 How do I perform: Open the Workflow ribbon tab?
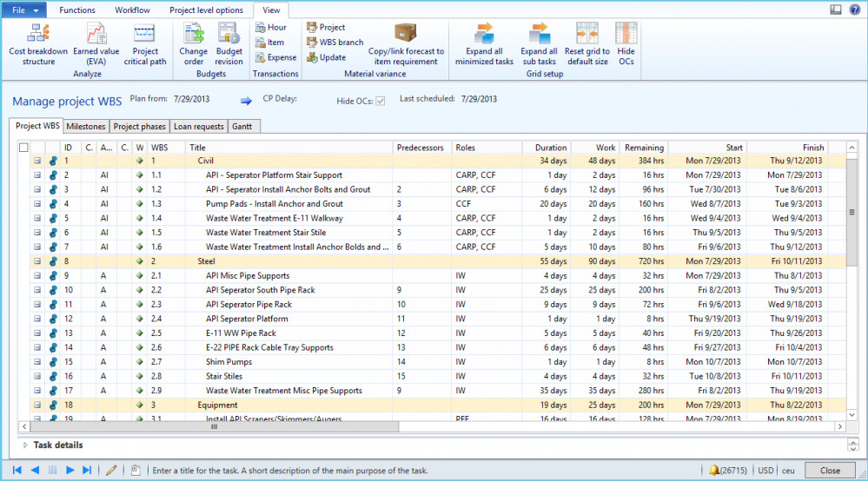click(x=132, y=10)
